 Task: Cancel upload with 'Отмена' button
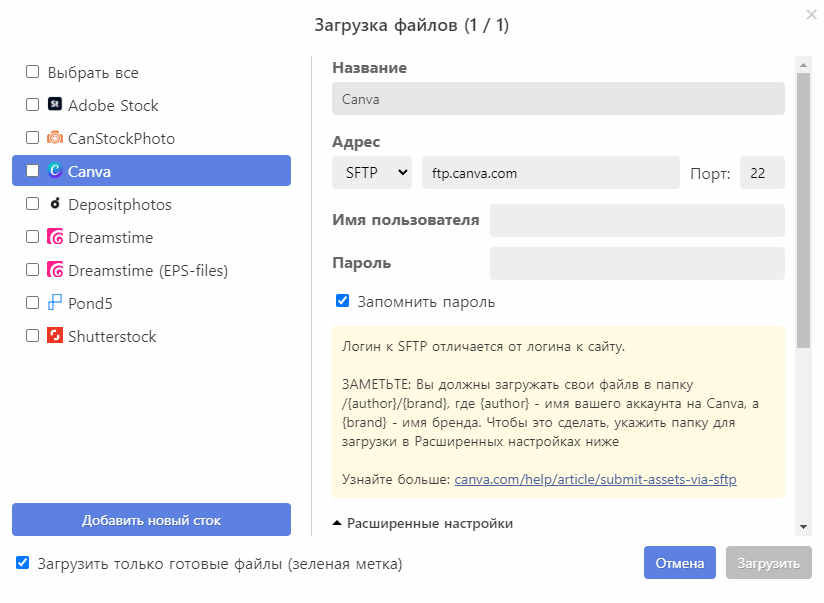pyautogui.click(x=680, y=563)
